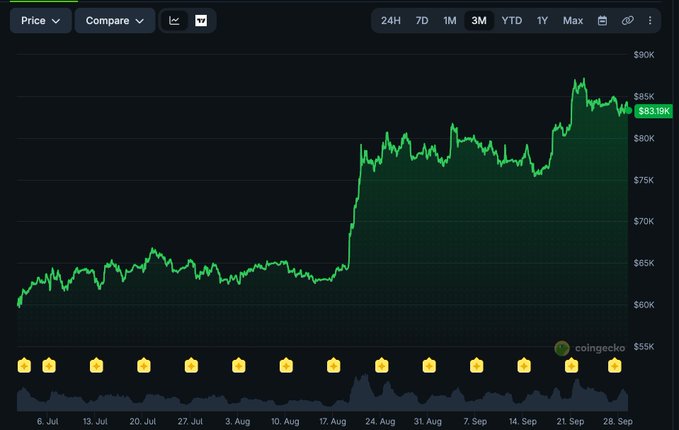Image resolution: width=679 pixels, height=430 pixels.
Task: Select the 1Y time range
Action: point(542,21)
